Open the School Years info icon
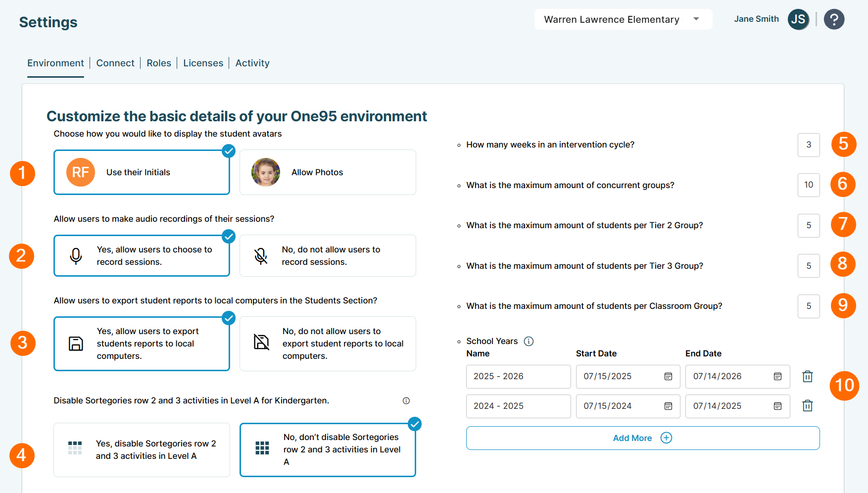The height and width of the screenshot is (493, 868). pos(529,341)
